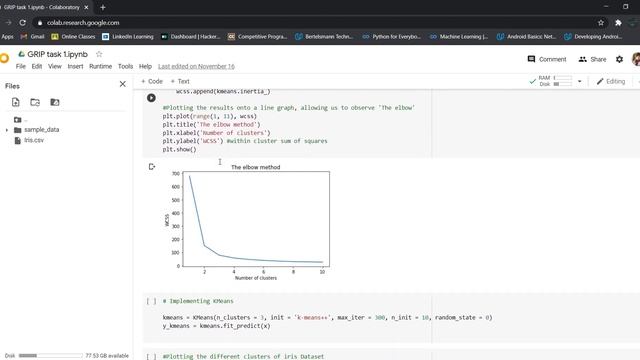Click inside the KMeans code cell
The image size is (640, 360).
pos(327,322)
